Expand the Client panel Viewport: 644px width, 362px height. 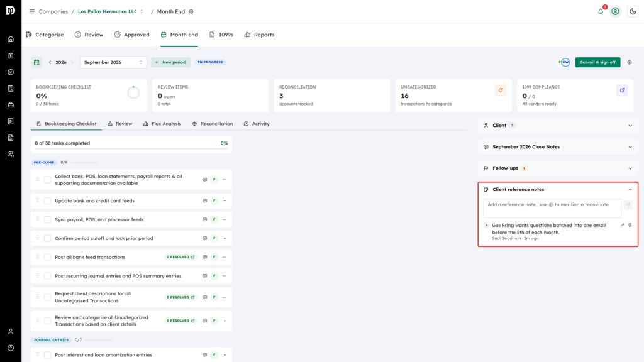pyautogui.click(x=558, y=126)
